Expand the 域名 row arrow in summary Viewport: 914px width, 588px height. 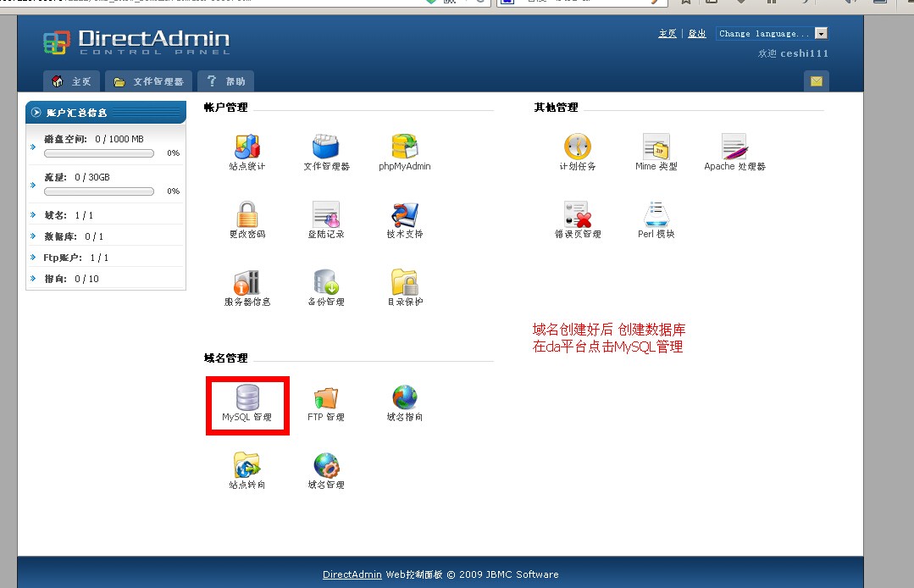[33, 214]
